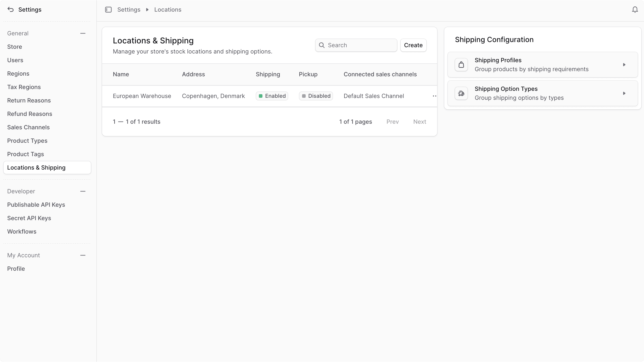The height and width of the screenshot is (362, 644).
Task: Collapse the Developer section in the sidebar
Action: click(83, 191)
